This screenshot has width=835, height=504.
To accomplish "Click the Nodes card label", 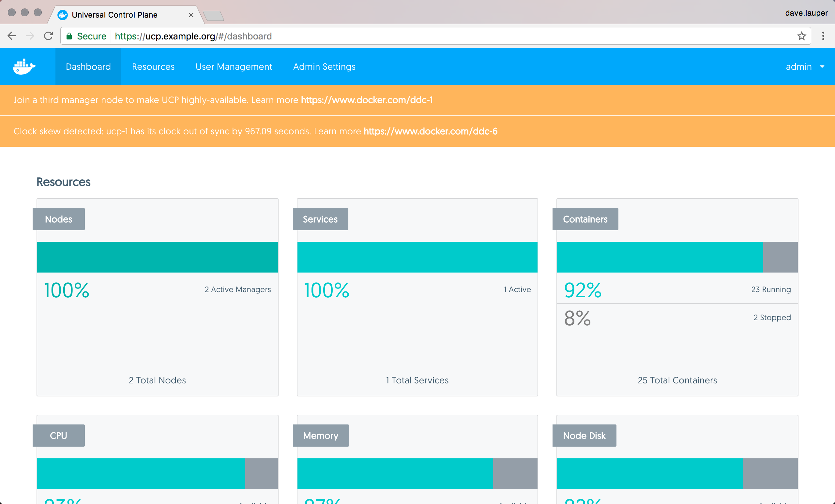I will 59,219.
